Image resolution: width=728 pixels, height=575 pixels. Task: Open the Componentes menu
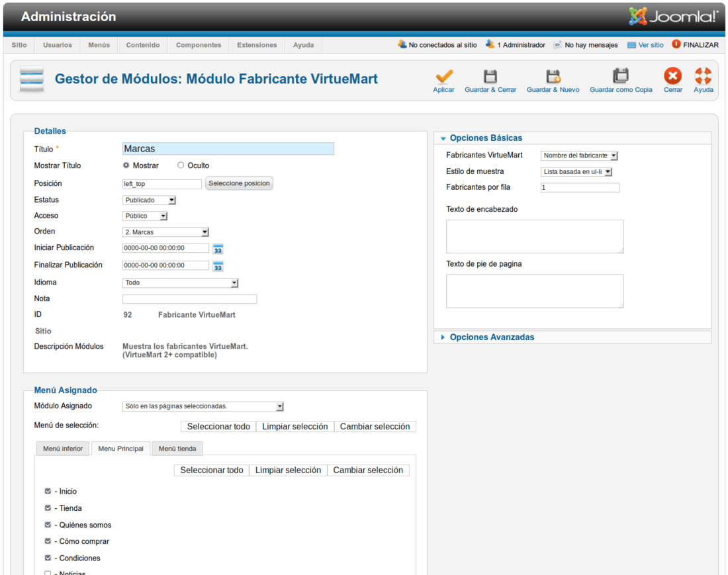[199, 45]
